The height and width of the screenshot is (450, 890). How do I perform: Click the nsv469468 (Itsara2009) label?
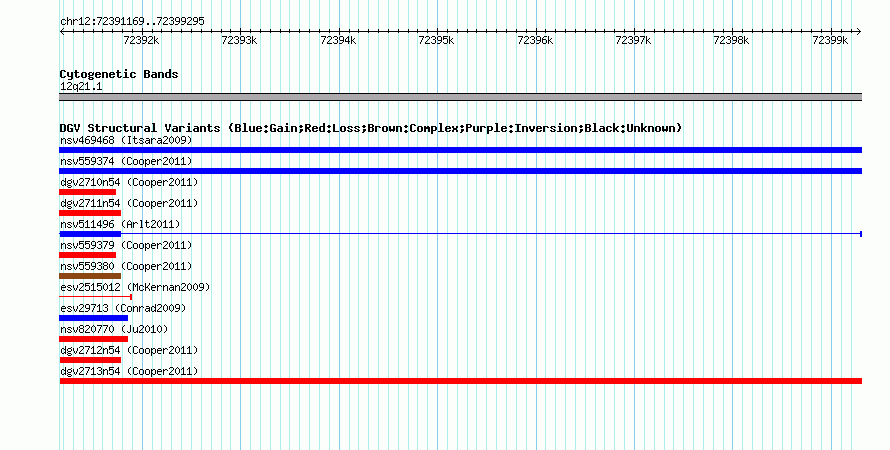pyautogui.click(x=126, y=140)
